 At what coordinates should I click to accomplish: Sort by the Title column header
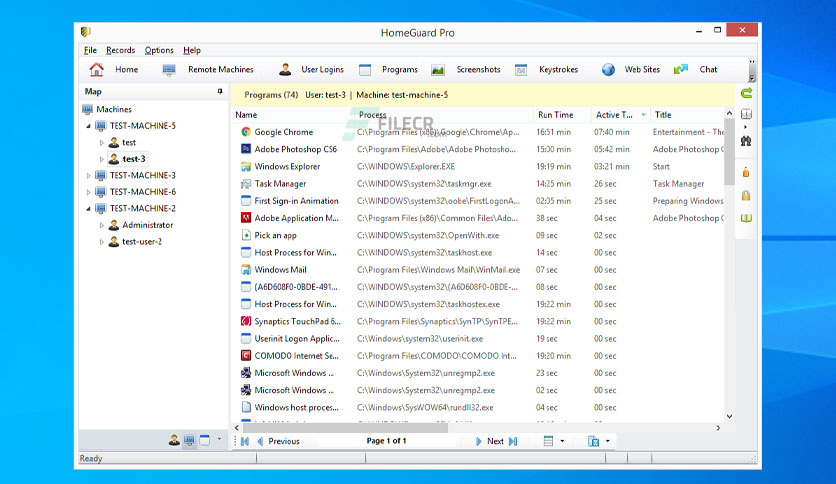click(687, 115)
